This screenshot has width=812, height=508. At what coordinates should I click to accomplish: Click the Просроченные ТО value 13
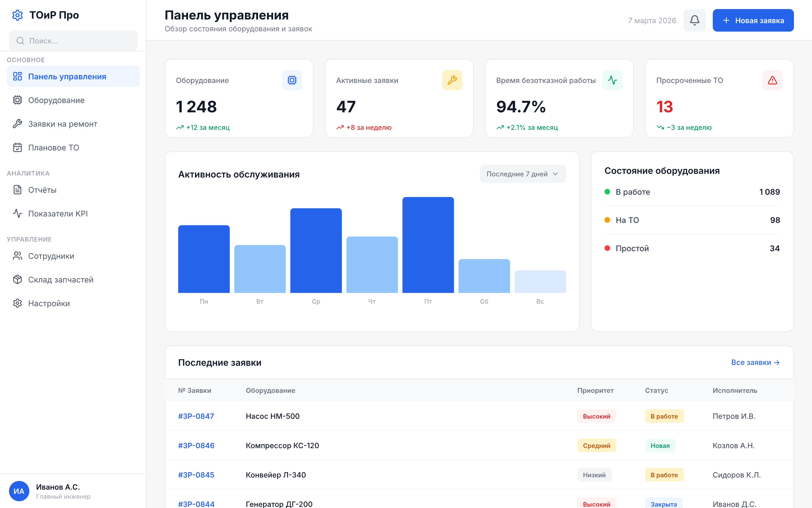664,106
